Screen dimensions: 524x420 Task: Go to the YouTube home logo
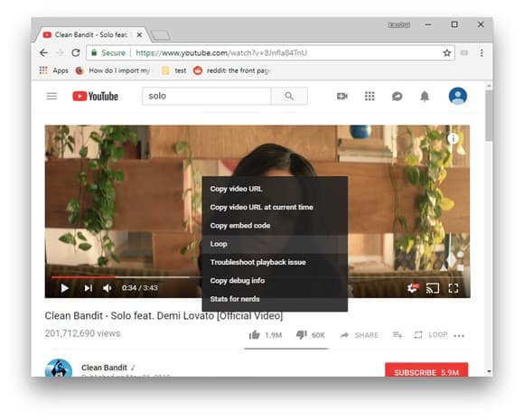95,97
